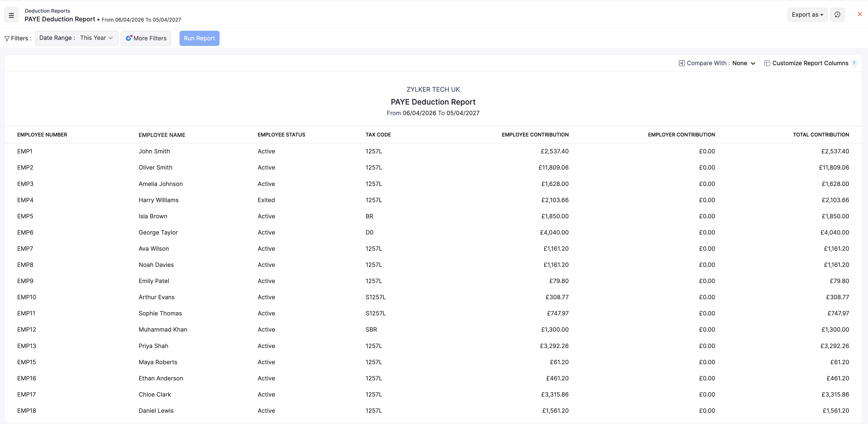Click Chloe Clark name cell

click(x=155, y=394)
